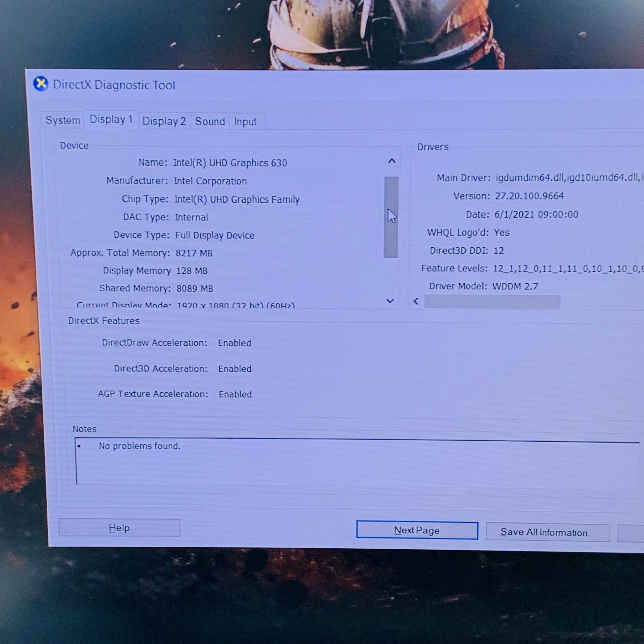Click the 'Intel Corporation' manufacturer value
This screenshot has height=644, width=644.
pos(210,181)
